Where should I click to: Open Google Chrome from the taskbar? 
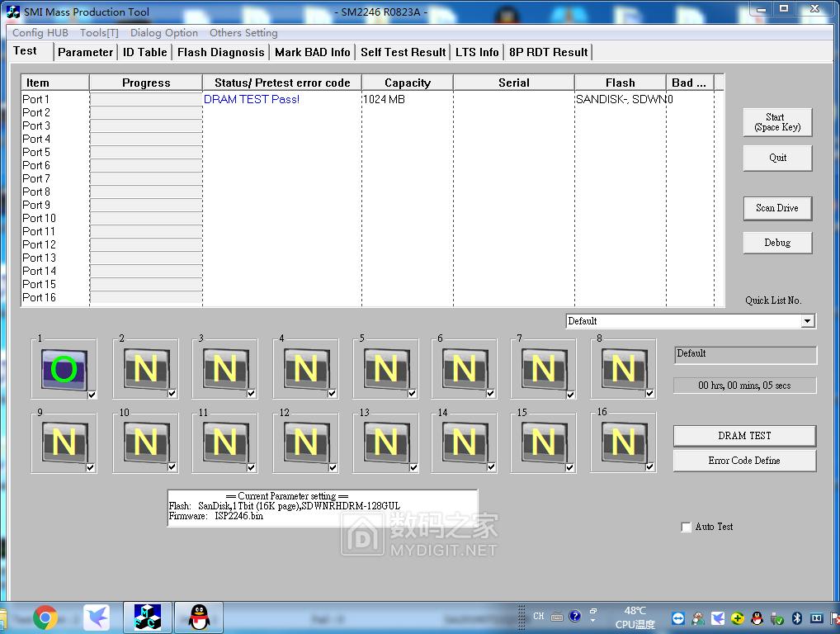[45, 617]
